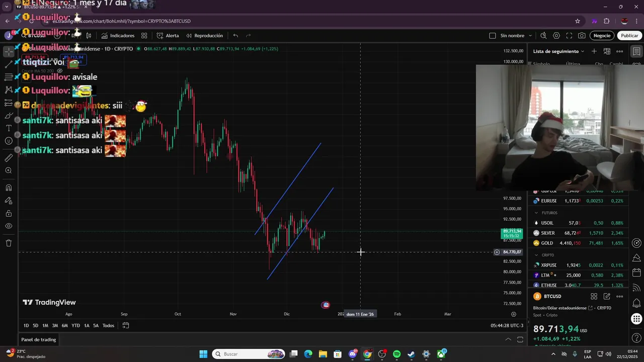Open BTCUSD details grid icon
Viewport: 644px width, 362px height.
point(594,297)
